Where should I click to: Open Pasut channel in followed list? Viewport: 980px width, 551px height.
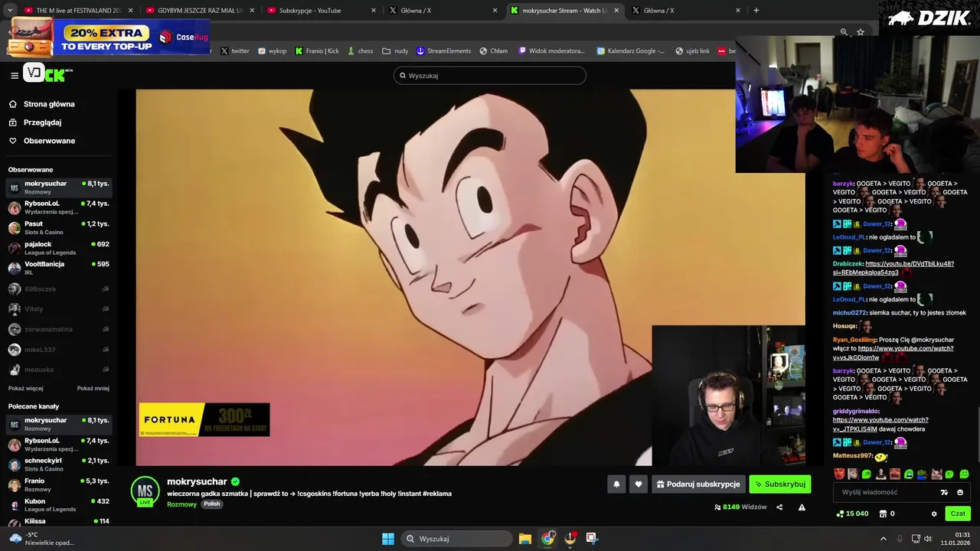click(x=58, y=227)
